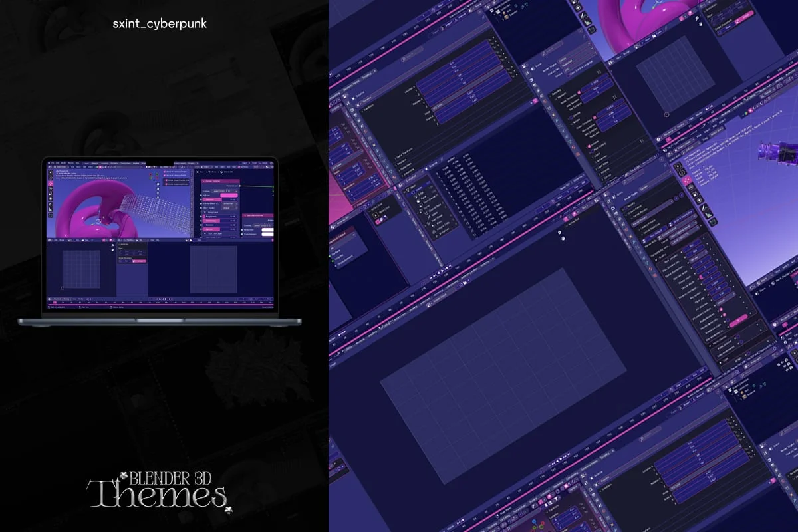The width and height of the screenshot is (798, 532).
Task: Click the New button in the texture panel
Action: [x=126, y=261]
